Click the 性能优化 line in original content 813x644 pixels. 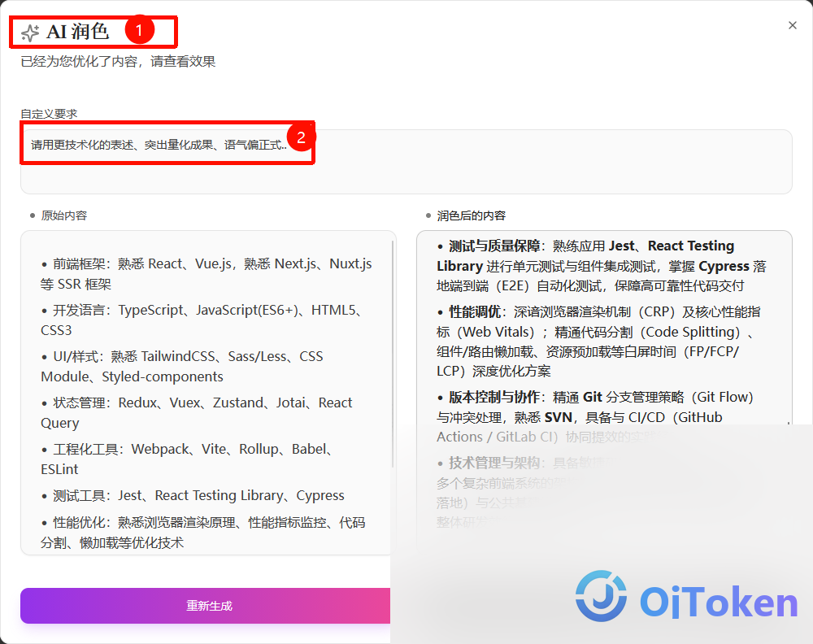tap(203, 533)
